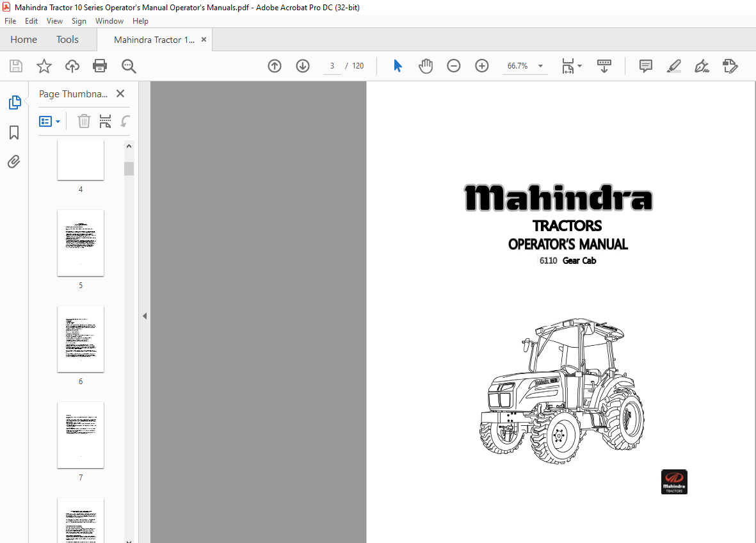Rotate page counterclockwise icon
Viewport: 756px width, 543px height.
(x=125, y=121)
